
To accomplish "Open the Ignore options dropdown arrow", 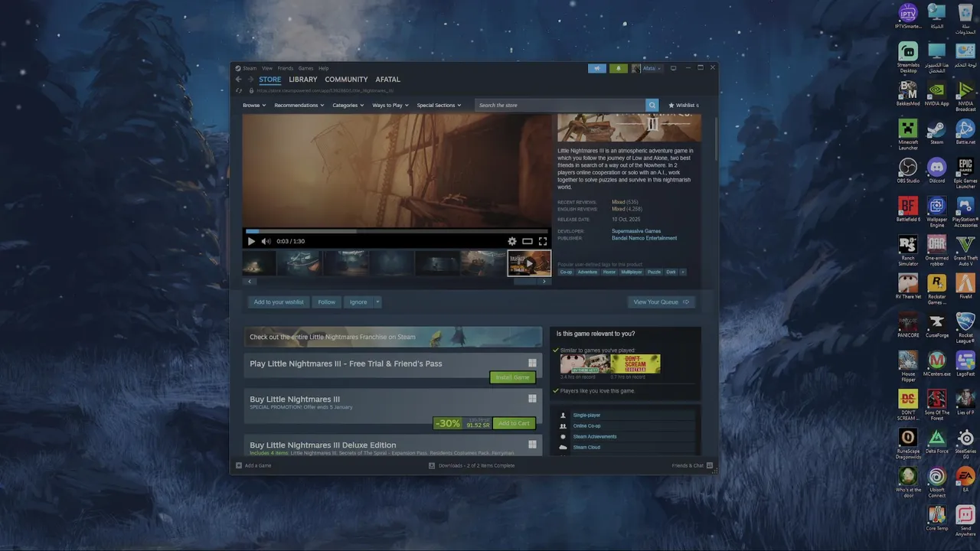I will tap(377, 302).
